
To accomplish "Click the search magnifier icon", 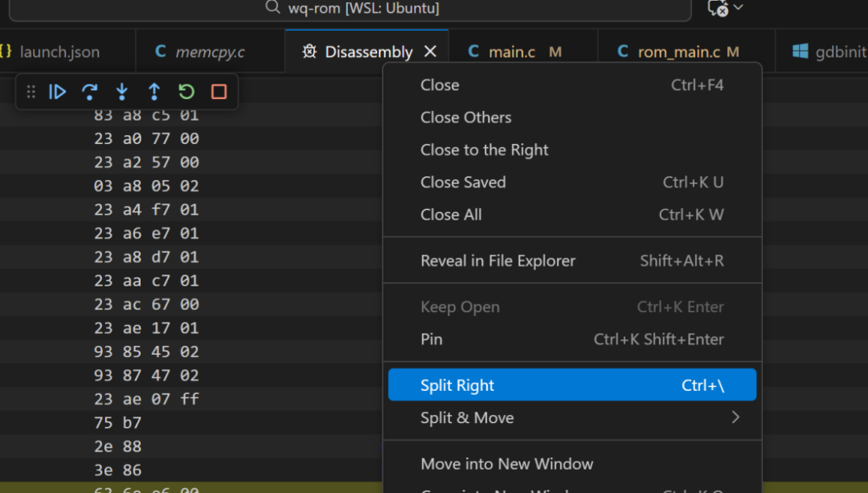I will [272, 7].
